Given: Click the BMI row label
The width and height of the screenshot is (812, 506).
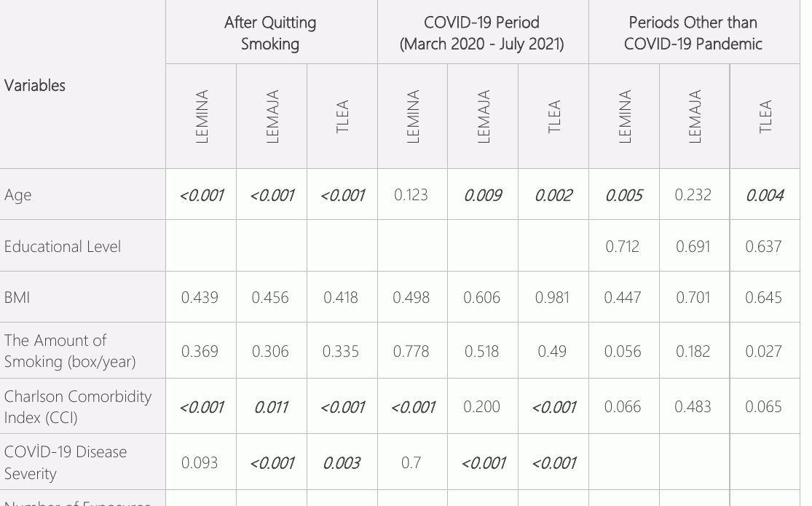Looking at the screenshot, I should [17, 297].
